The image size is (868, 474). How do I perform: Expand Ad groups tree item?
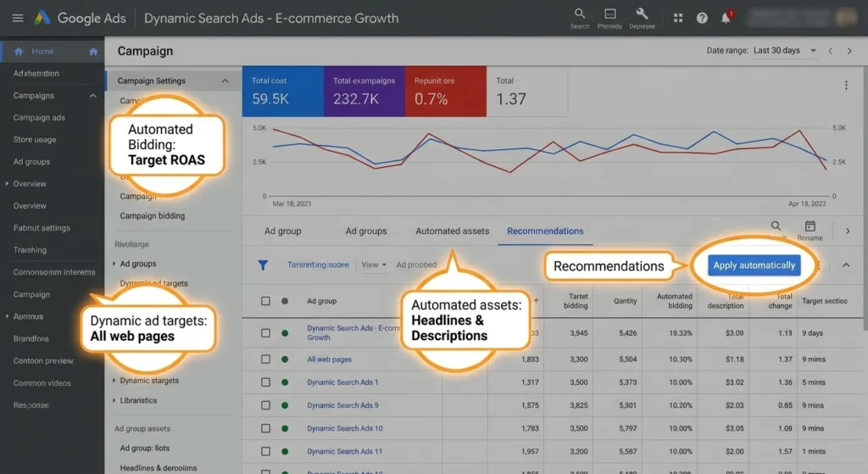(x=114, y=264)
